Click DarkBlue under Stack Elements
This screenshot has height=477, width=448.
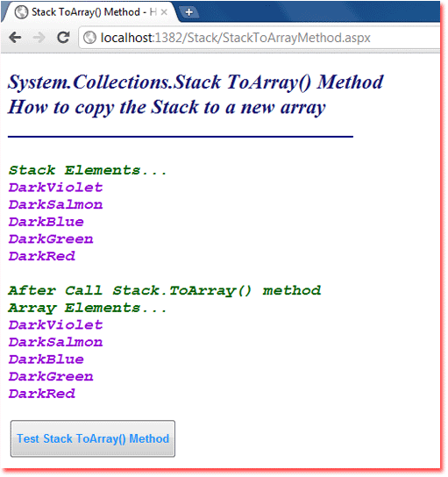tap(46, 222)
